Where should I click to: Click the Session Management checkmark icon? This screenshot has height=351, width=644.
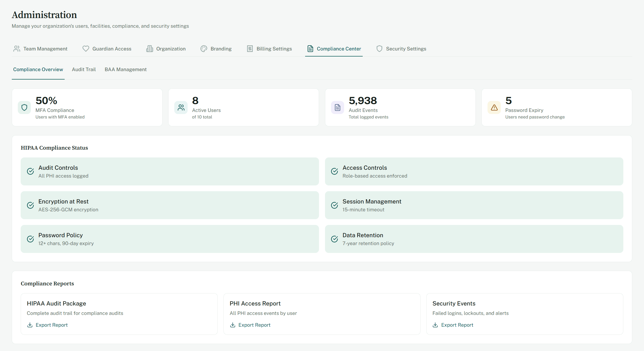tap(334, 205)
